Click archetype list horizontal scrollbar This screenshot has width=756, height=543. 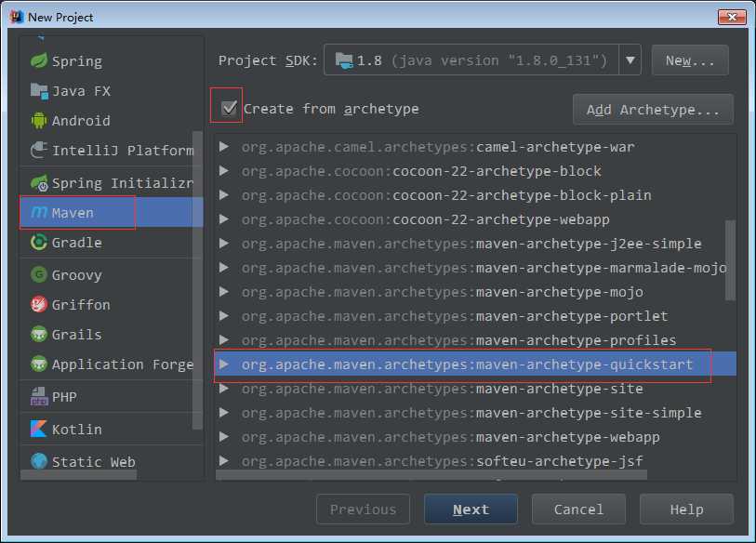pos(431,475)
